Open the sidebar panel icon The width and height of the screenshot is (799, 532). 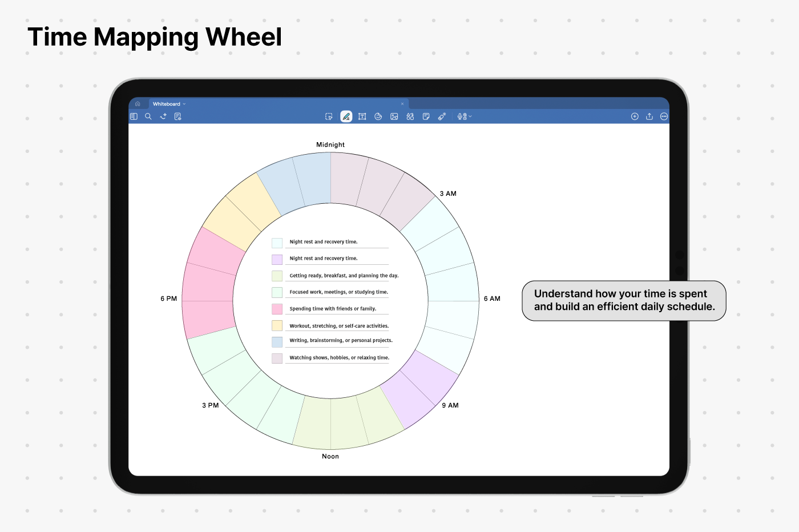(134, 116)
